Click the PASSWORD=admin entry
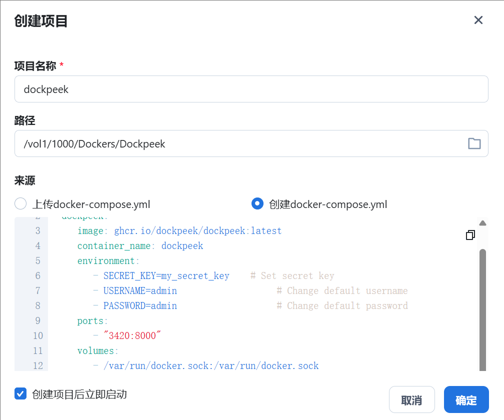The image size is (504, 420). click(140, 305)
